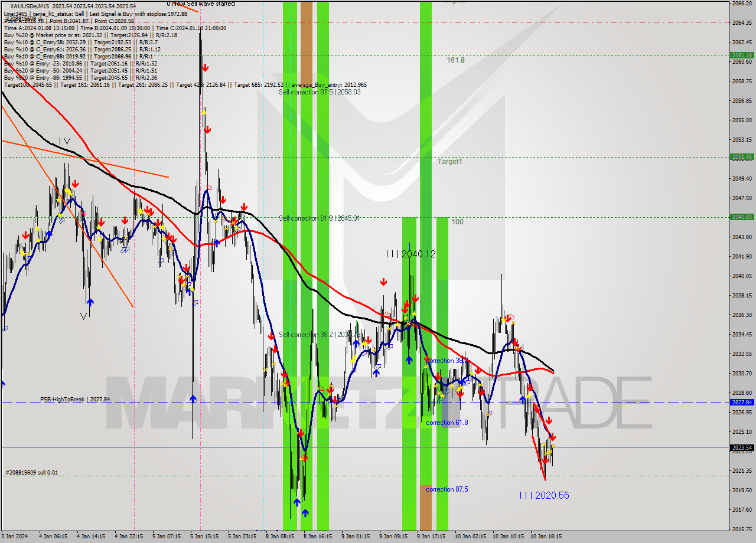Click the '#208815609 sell 0.01' order label

[x=32, y=473]
